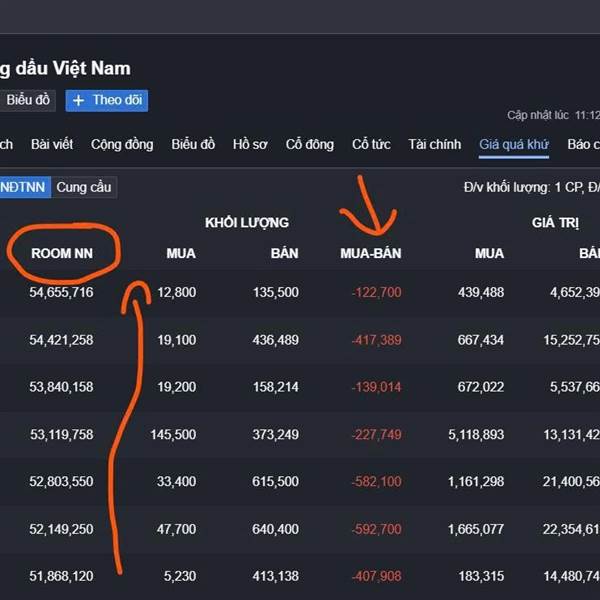Open the Cổ đông tab
Viewport: 600px width, 600px height.
310,144
